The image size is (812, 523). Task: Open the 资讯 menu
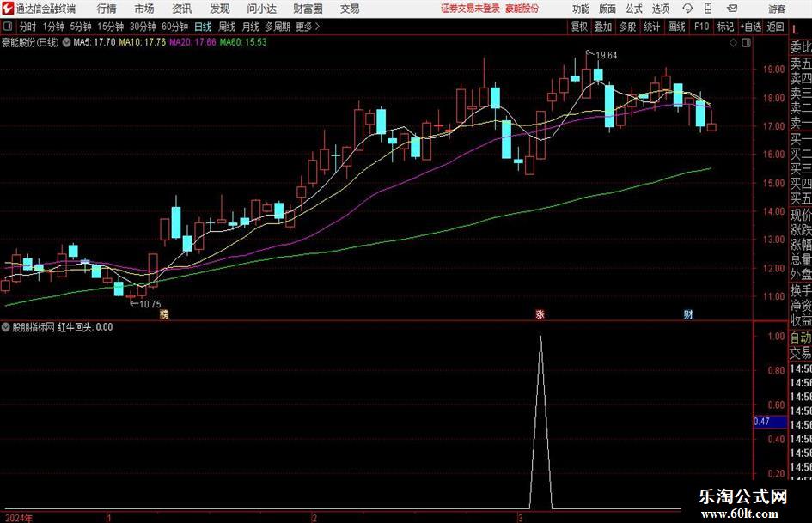point(182,9)
